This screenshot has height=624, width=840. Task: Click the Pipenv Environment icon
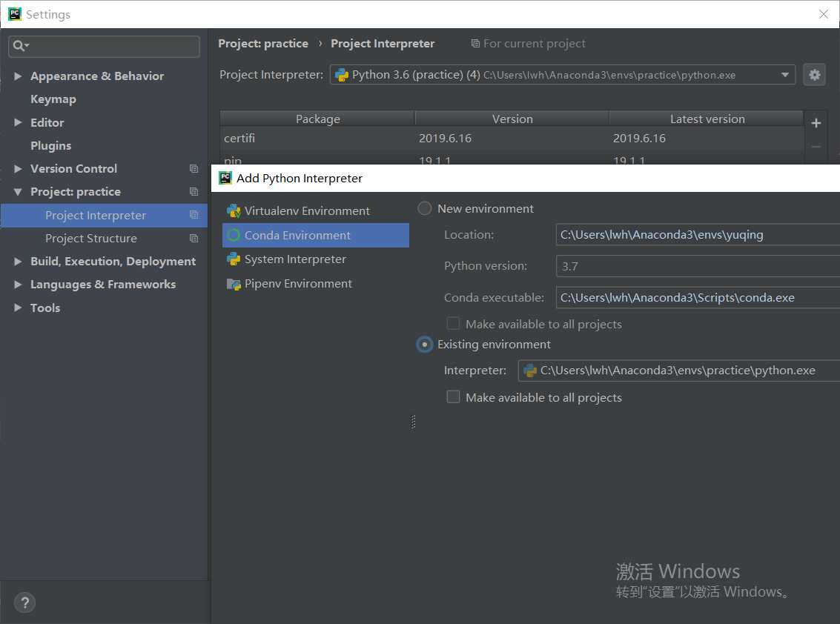[x=234, y=284]
